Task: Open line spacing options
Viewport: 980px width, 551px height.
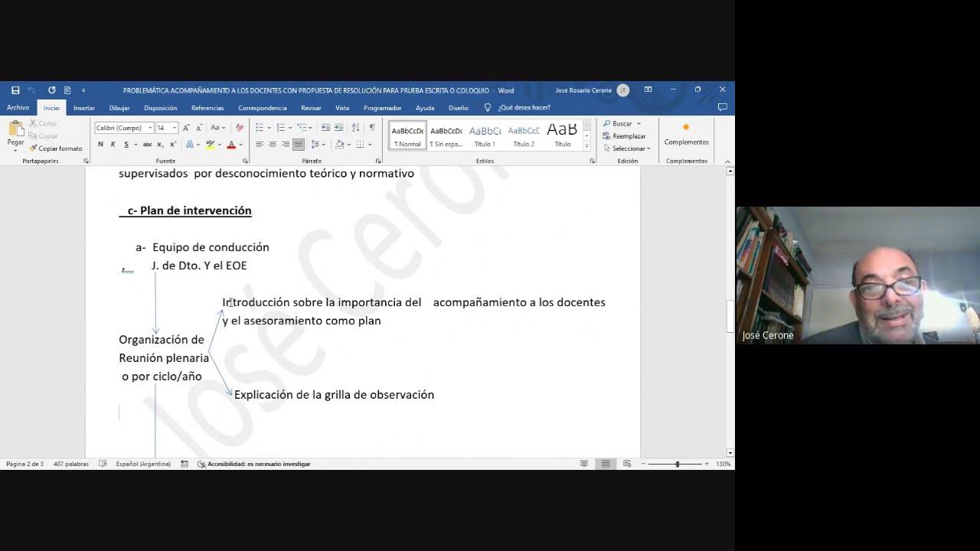Action: pos(315,145)
